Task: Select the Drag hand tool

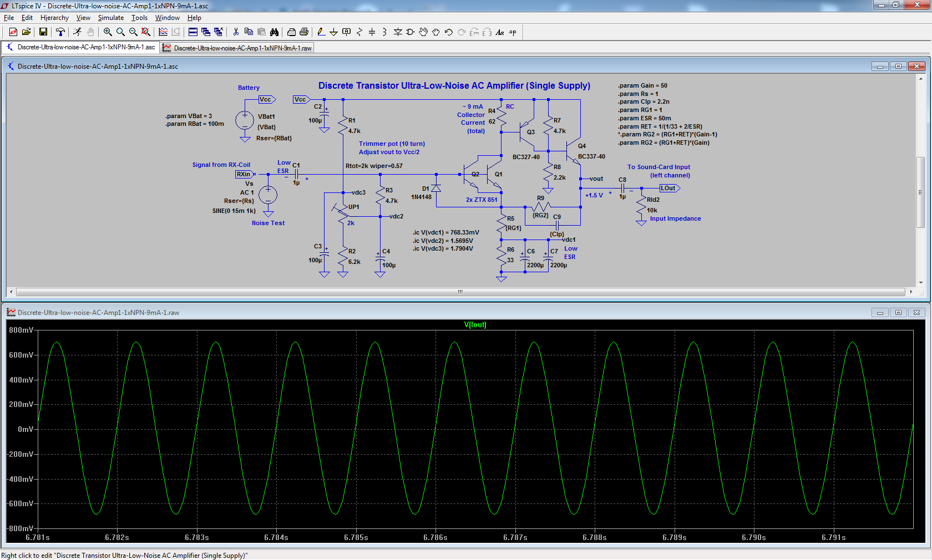Action: coord(436,32)
